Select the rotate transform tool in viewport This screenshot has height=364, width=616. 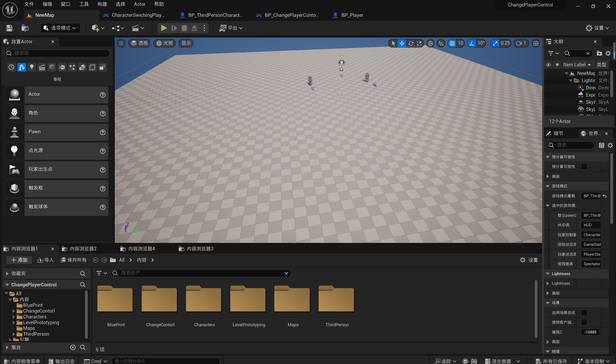[x=411, y=43]
